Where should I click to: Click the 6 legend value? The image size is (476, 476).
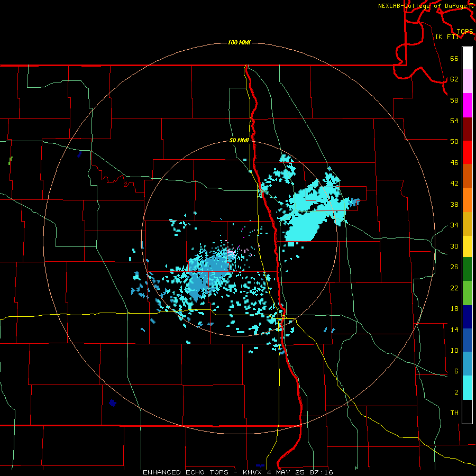(456, 371)
